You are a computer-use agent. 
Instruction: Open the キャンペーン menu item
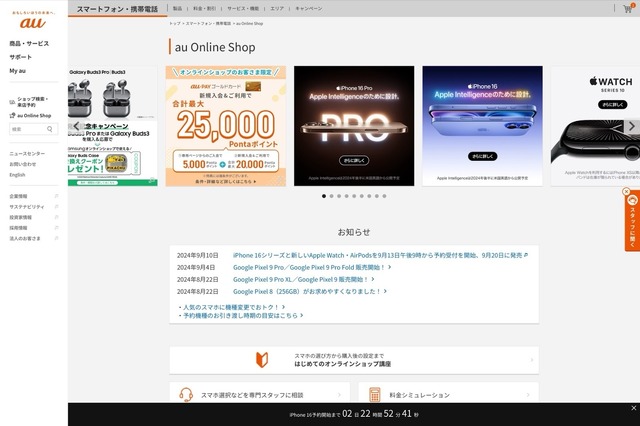pyautogui.click(x=309, y=9)
